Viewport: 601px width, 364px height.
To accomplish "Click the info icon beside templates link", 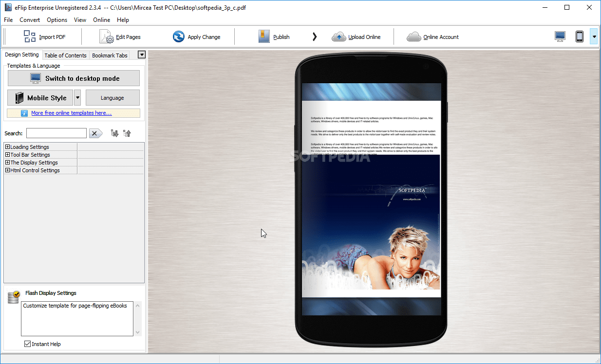I will [24, 113].
